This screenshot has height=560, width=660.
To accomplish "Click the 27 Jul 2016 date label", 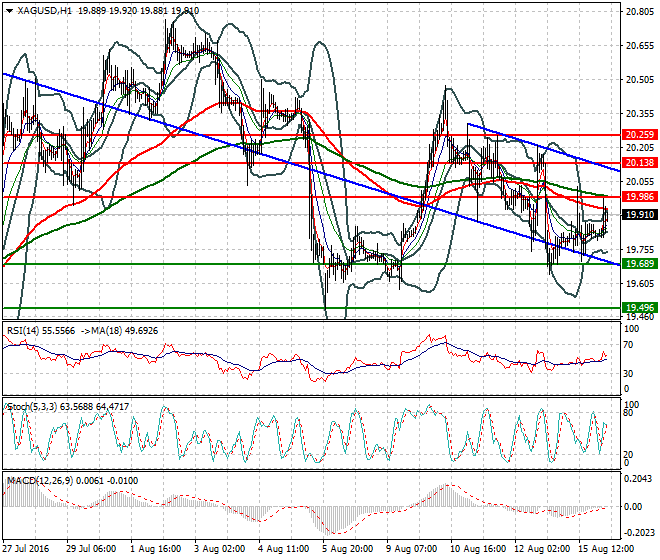I will click(26, 549).
